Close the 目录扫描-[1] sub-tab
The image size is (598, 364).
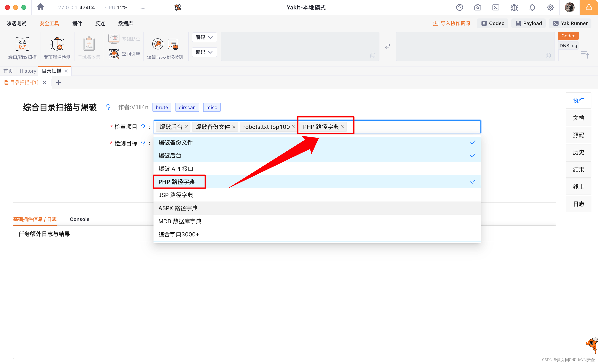coord(44,82)
